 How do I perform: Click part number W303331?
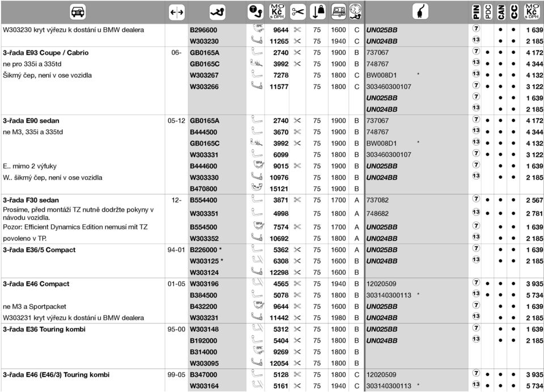point(205,155)
